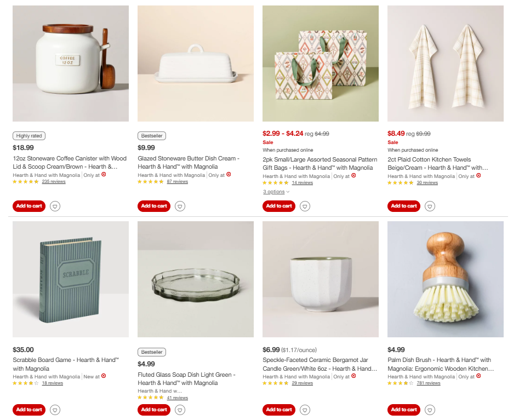Favorite the Stoneware Coffee Canister with heart icon
Image resolution: width=519 pixels, height=420 pixels.
coord(55,206)
